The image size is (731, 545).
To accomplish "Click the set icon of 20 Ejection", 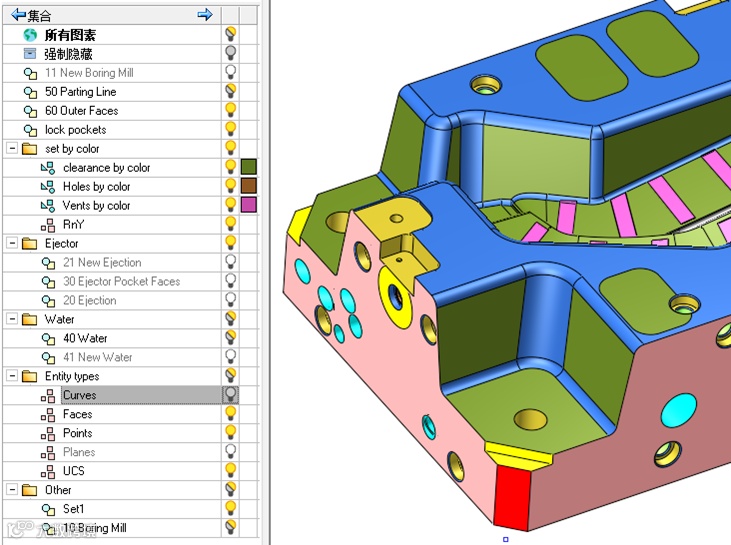I will 48,301.
